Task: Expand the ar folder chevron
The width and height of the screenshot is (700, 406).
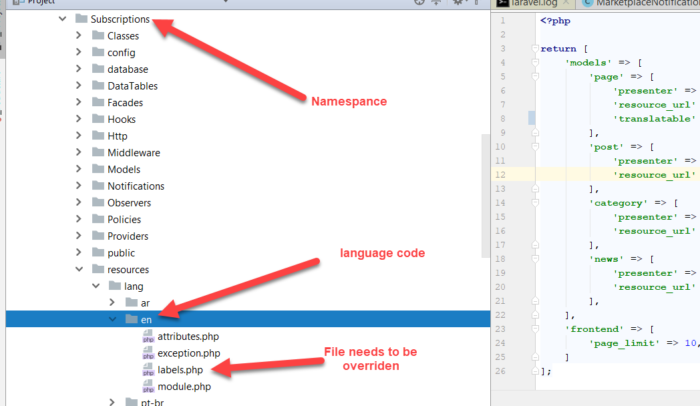Action: [x=112, y=302]
